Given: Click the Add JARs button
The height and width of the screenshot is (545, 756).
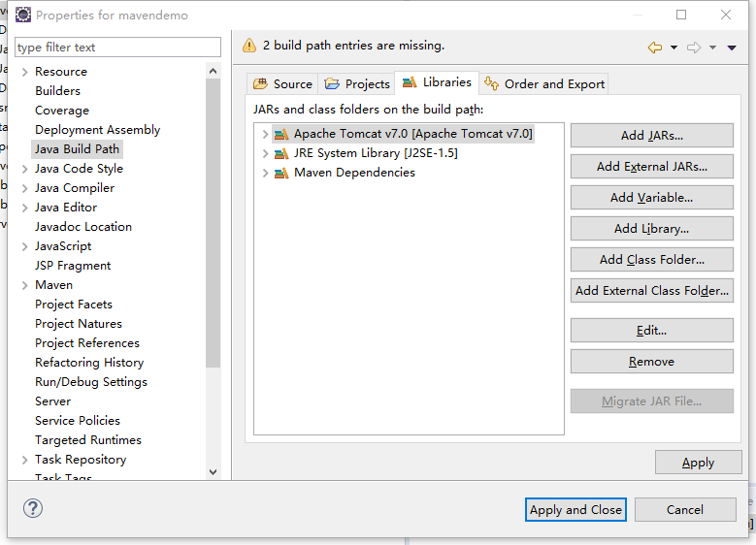Looking at the screenshot, I should (x=652, y=136).
